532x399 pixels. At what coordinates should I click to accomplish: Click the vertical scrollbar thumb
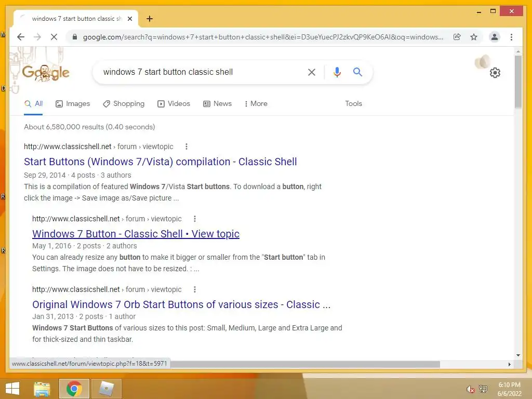click(518, 82)
